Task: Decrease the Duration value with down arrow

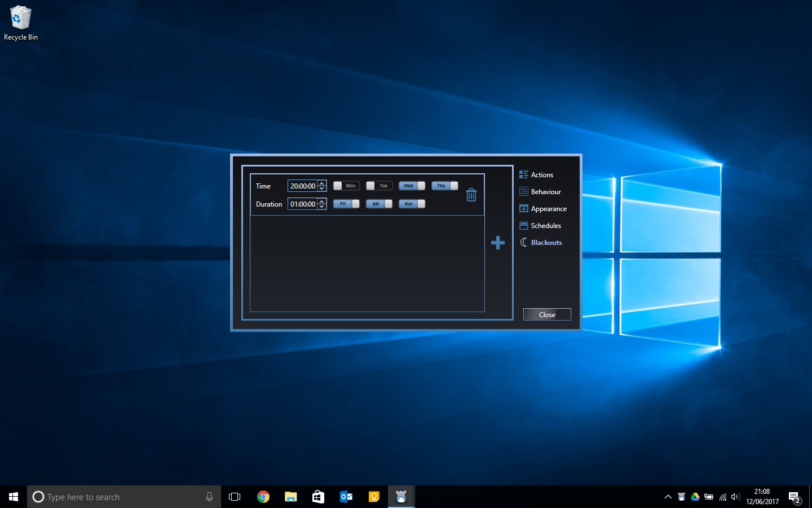Action: pyautogui.click(x=322, y=207)
